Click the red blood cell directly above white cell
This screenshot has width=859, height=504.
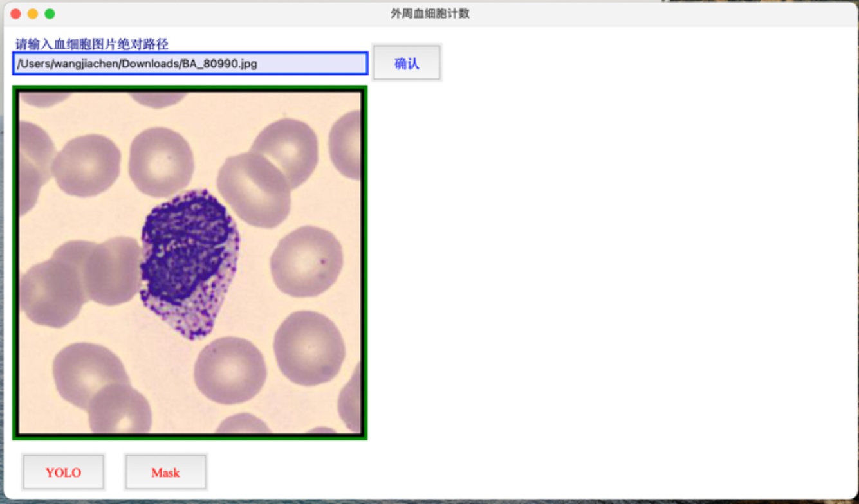pos(161,161)
